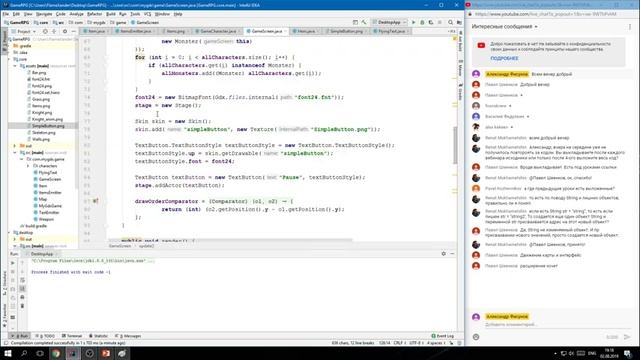640x360 pixels.
Task: Click GameScreen in navigation breadcrumb
Action: coord(145,22)
